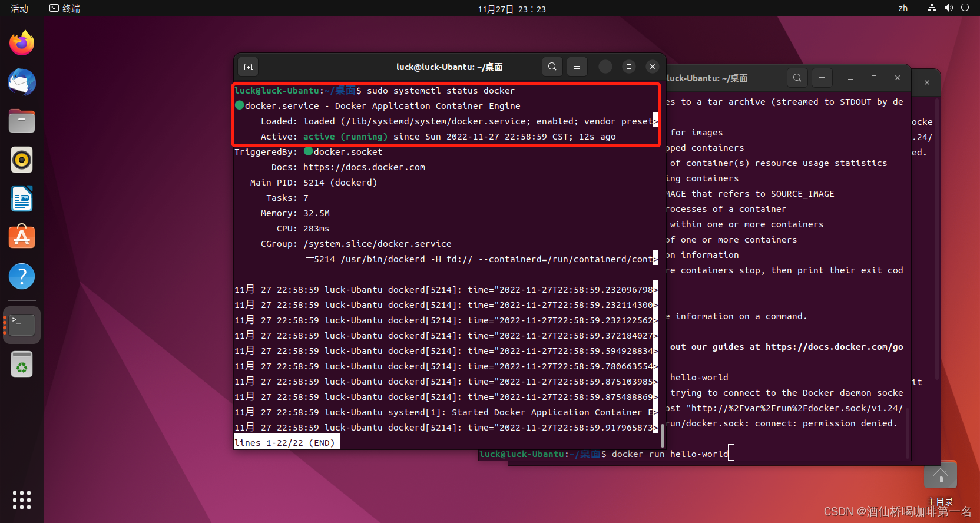This screenshot has width=980, height=523.
Task: Click 'docker run hello-world' command in back terminal
Action: click(670, 454)
